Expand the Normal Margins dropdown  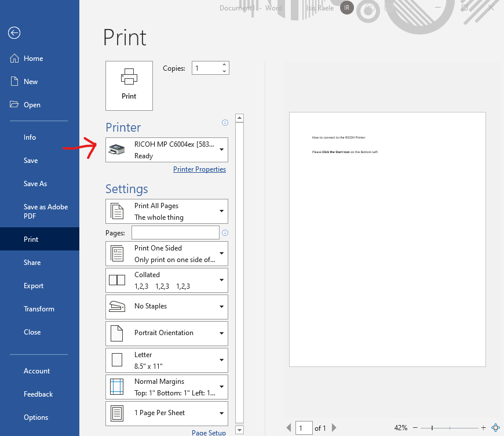tap(167, 387)
